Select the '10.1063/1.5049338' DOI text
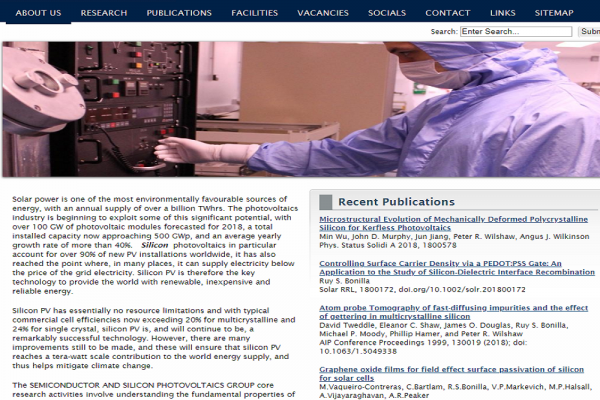This screenshot has height=400, width=600. pyautogui.click(x=358, y=351)
